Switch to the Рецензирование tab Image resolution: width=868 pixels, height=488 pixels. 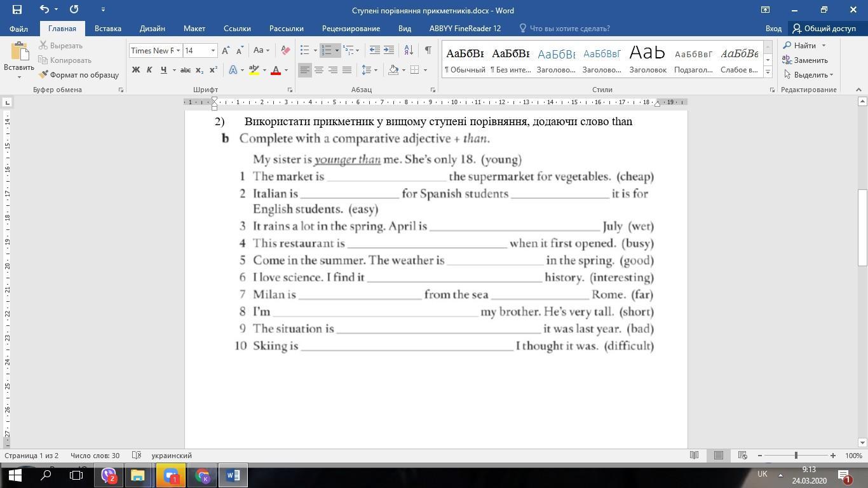click(x=351, y=29)
